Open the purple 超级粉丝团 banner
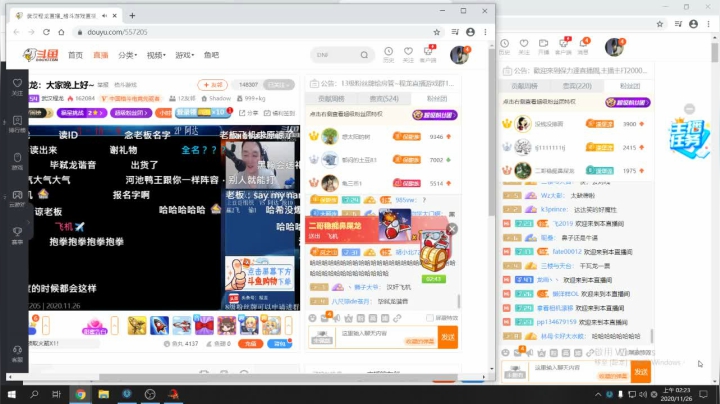Screen dimensions: 720x404 (131, 113)
